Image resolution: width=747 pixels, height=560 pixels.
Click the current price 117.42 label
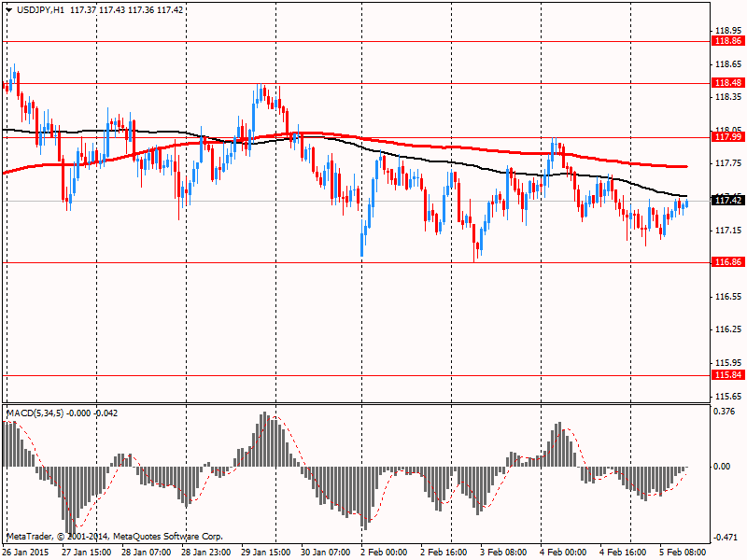tap(727, 200)
